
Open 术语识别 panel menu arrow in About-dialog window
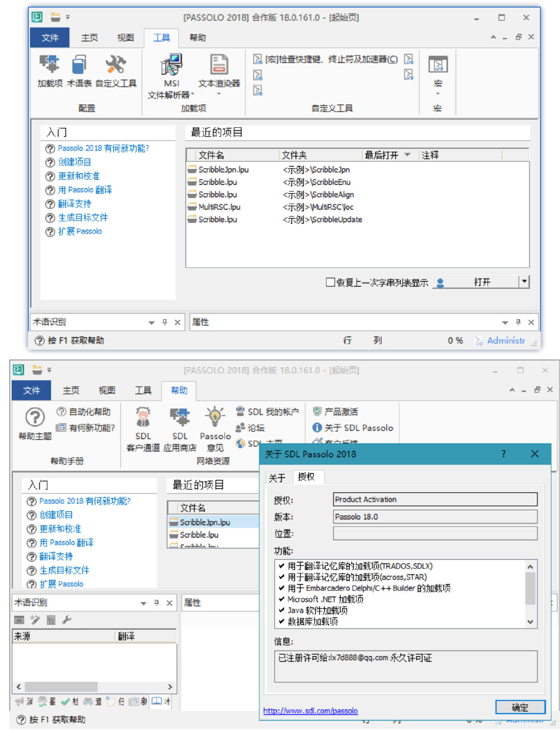pyautogui.click(x=143, y=603)
